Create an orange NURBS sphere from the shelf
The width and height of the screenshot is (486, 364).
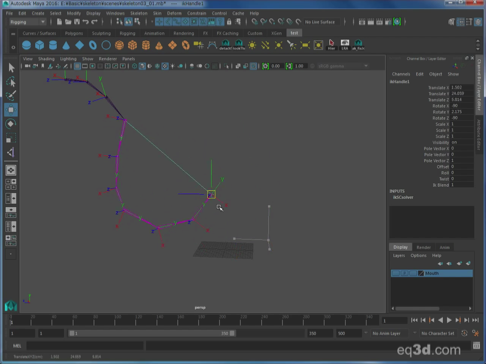click(x=119, y=45)
